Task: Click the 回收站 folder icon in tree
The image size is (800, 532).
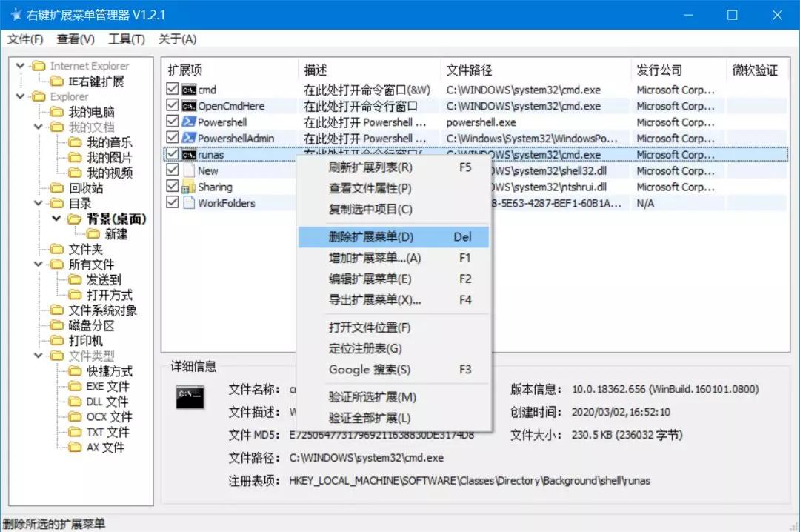Action: tap(56, 188)
